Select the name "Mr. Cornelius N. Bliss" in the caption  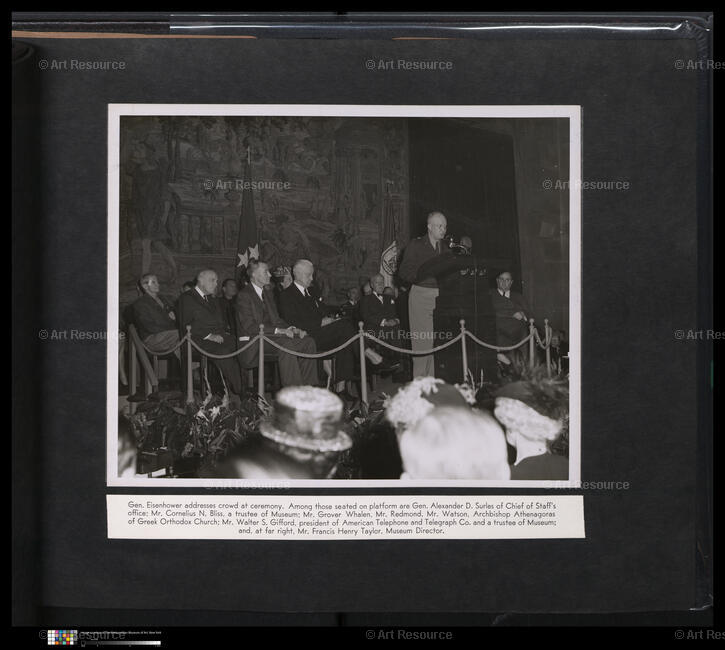pyautogui.click(x=188, y=514)
